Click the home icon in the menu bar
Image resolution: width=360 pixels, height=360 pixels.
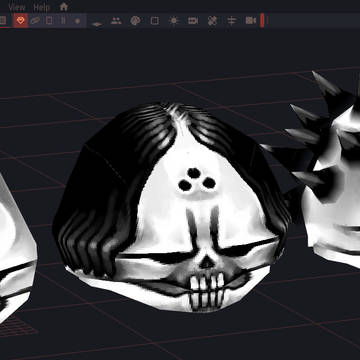(64, 6)
